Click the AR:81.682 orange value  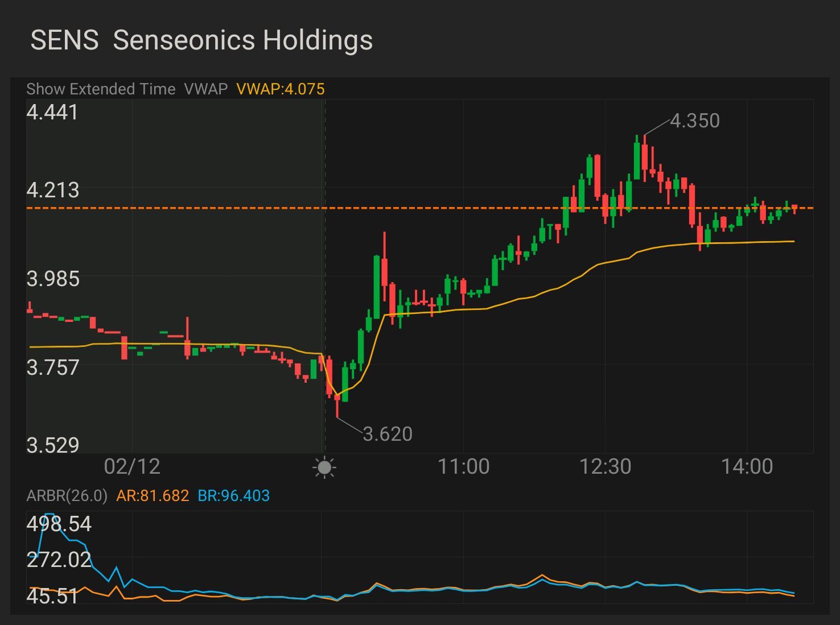pos(153,496)
